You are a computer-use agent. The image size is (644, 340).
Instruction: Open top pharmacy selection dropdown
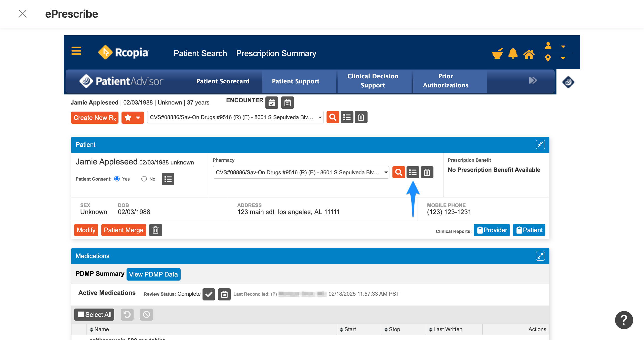point(235,117)
